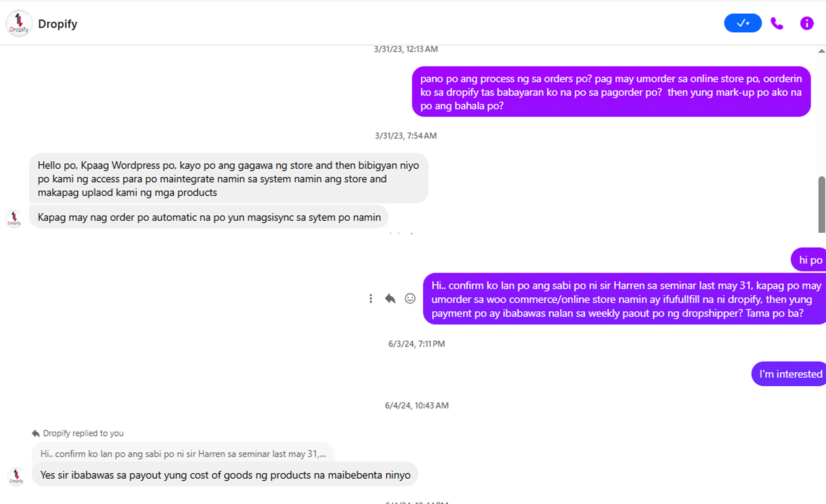The width and height of the screenshot is (826, 504).
Task: Click the Dropify profile avatar in header
Action: pyautogui.click(x=19, y=23)
